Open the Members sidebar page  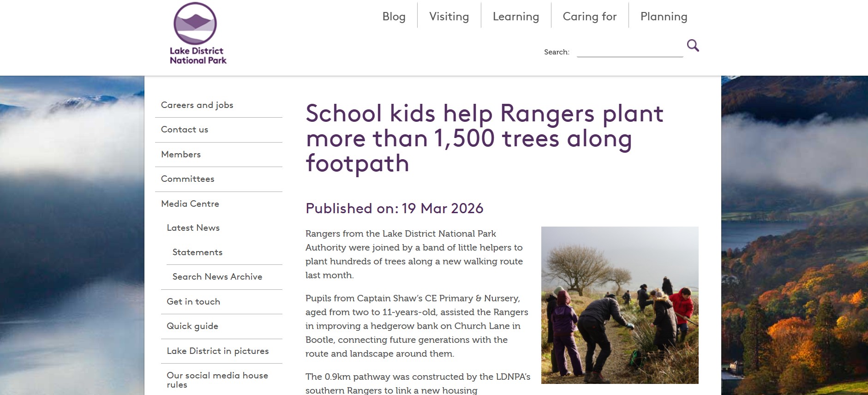[x=181, y=155]
